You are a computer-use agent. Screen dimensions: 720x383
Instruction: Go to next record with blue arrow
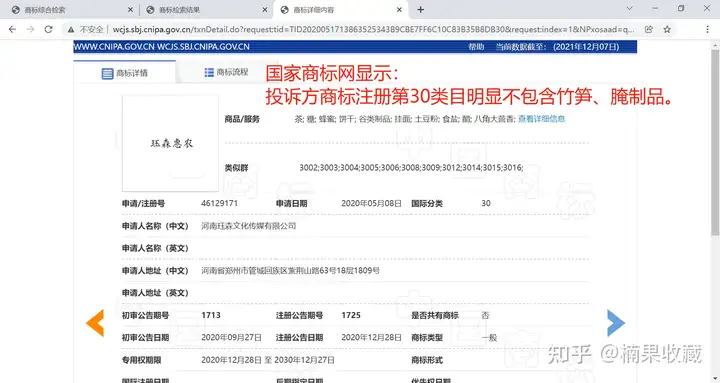click(615, 323)
